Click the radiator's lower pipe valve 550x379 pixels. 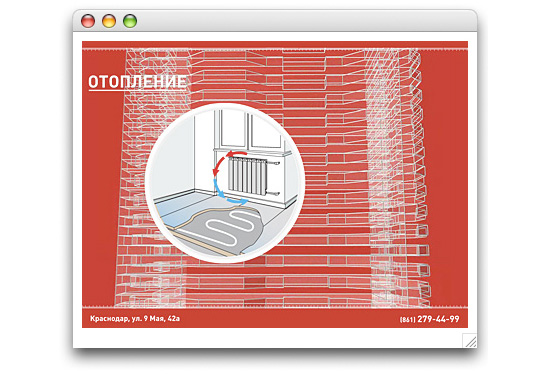click(274, 193)
